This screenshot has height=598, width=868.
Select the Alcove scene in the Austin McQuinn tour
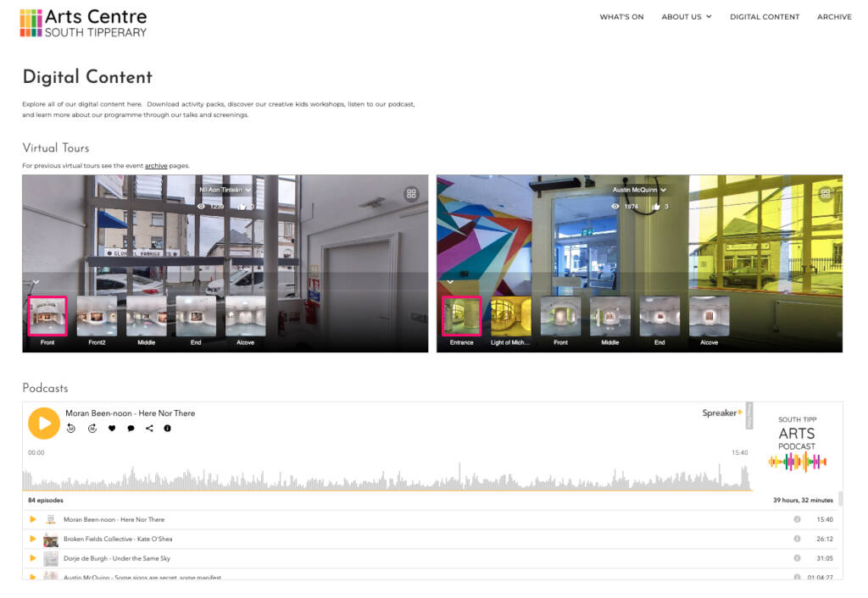pyautogui.click(x=709, y=316)
